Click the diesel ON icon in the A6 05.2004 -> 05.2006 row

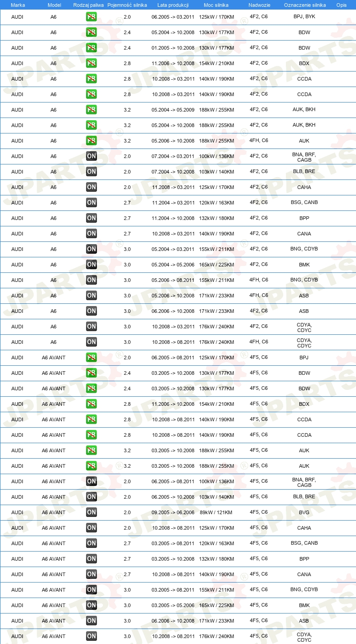coord(92,265)
